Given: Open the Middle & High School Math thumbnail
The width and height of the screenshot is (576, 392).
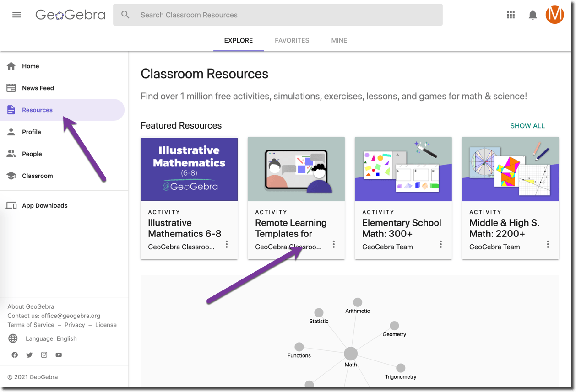Looking at the screenshot, I should [511, 169].
